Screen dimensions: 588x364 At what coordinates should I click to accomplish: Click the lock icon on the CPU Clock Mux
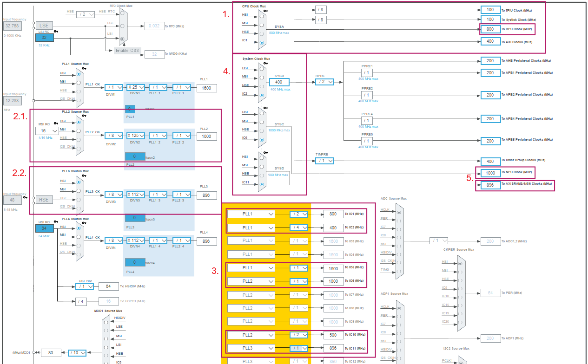click(x=265, y=11)
